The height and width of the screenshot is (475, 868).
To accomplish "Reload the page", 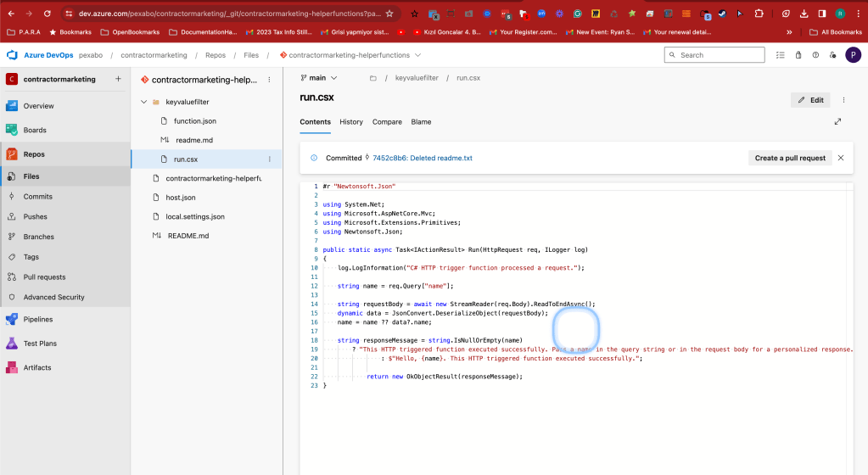I will coord(47,14).
